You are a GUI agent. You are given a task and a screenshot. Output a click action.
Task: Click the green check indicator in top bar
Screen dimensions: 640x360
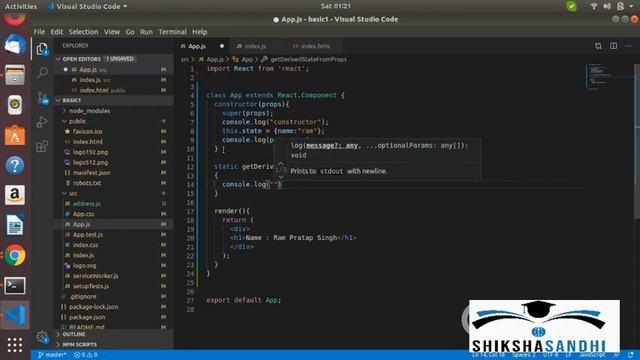571,6
